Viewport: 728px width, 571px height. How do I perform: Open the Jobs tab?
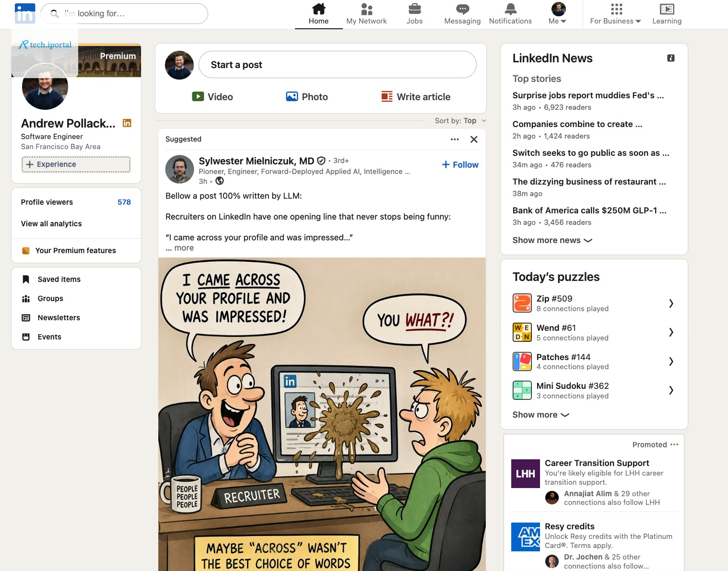coord(414,14)
